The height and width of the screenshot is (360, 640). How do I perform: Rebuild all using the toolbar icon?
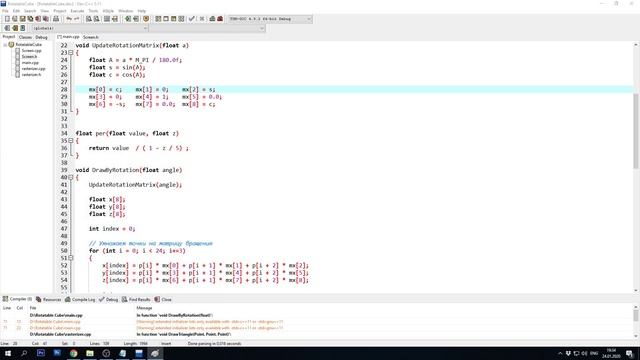[181, 19]
